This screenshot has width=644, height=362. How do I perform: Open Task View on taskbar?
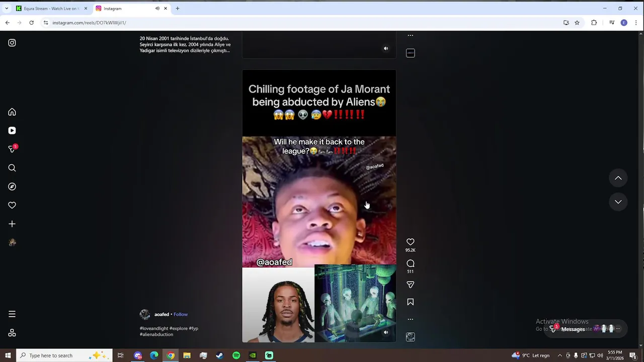pos(120,355)
